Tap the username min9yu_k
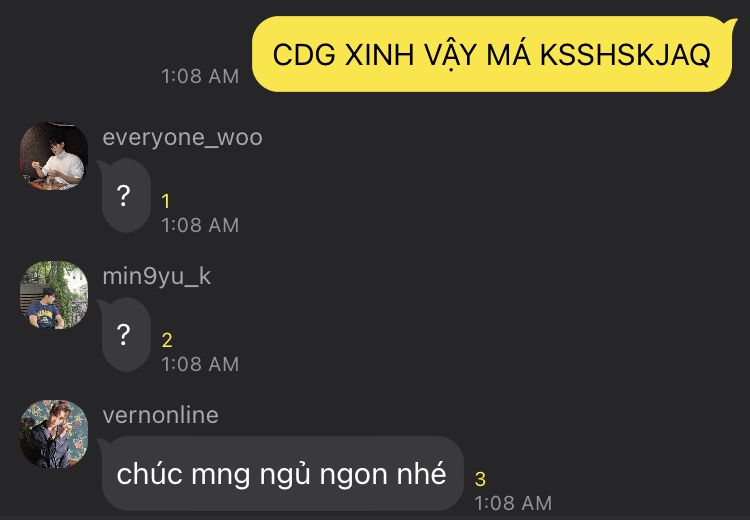This screenshot has width=750, height=520. pyautogui.click(x=157, y=277)
